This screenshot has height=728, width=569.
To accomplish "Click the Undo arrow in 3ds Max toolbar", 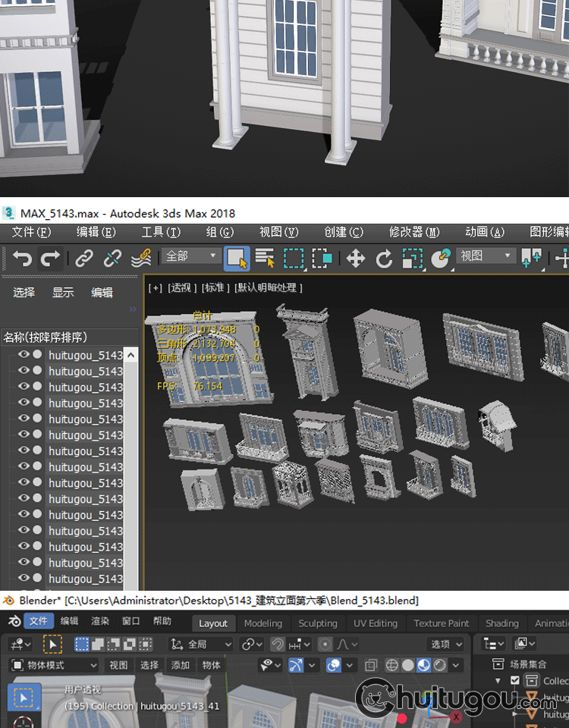I will pyautogui.click(x=23, y=259).
